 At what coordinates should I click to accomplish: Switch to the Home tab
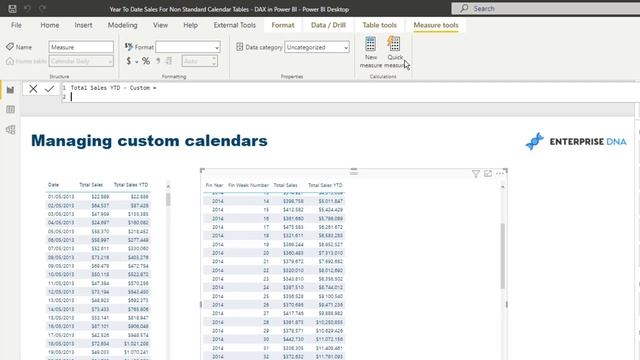(50, 25)
